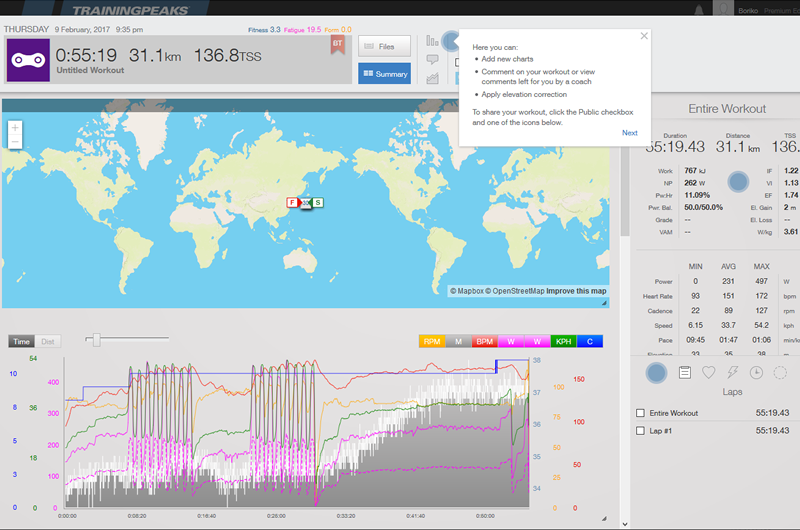Zoom in the map with plus button
Viewport: 800px width, 530px height.
(15, 128)
